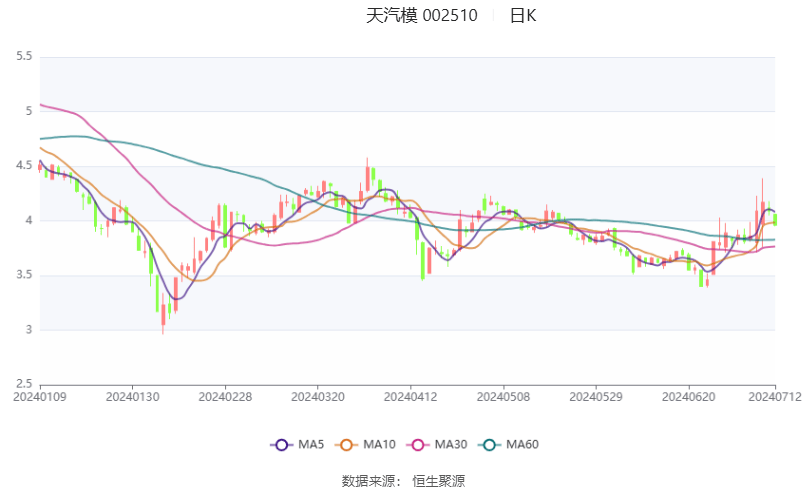Click the MA60 legend label text

pos(522,445)
